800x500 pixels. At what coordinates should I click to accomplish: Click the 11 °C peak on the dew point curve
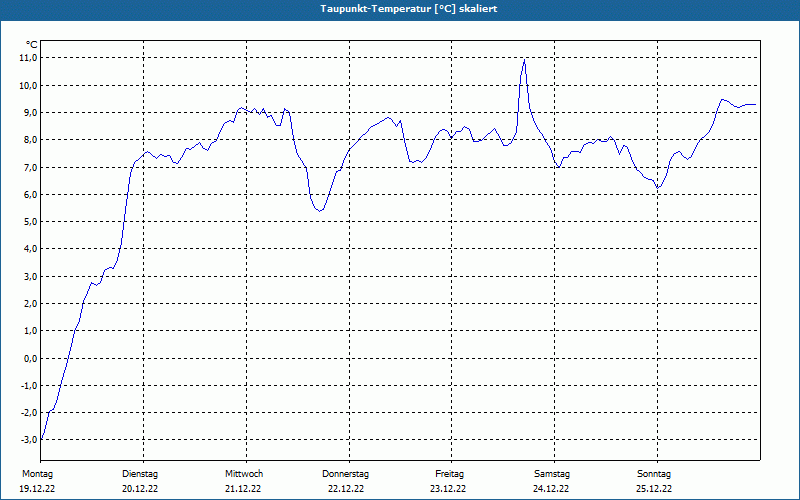point(524,60)
